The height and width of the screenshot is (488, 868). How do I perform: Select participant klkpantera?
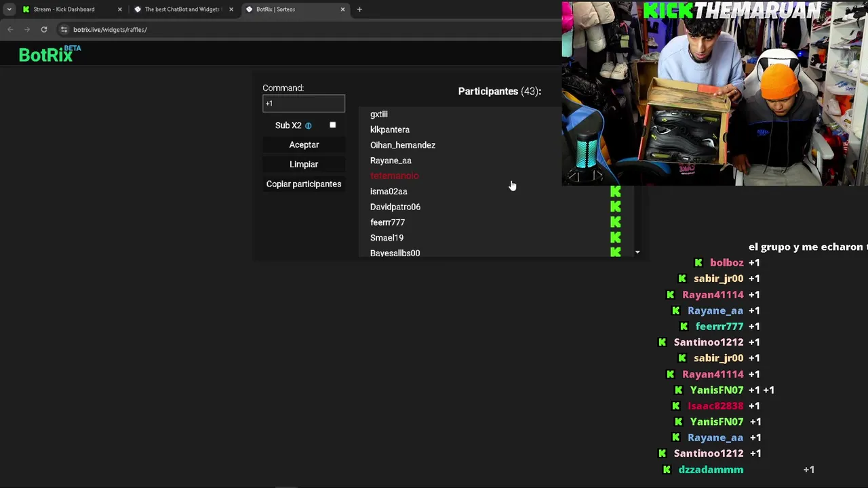390,129
